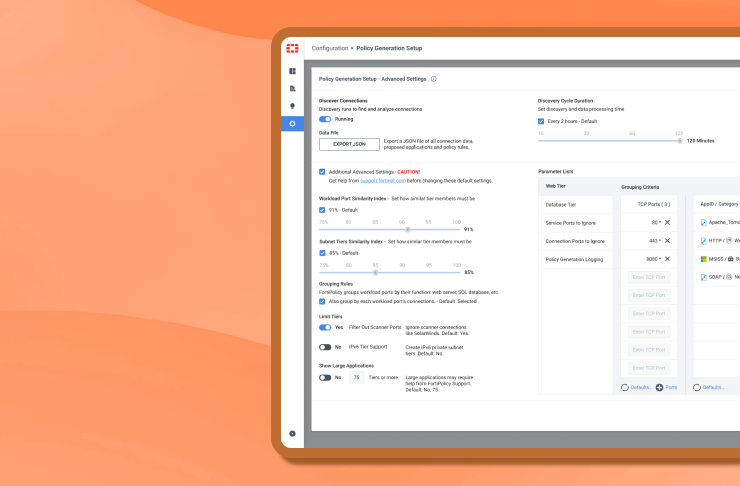Click Defaults link under TCP Ports
This screenshot has width=740, height=486.
(x=641, y=387)
